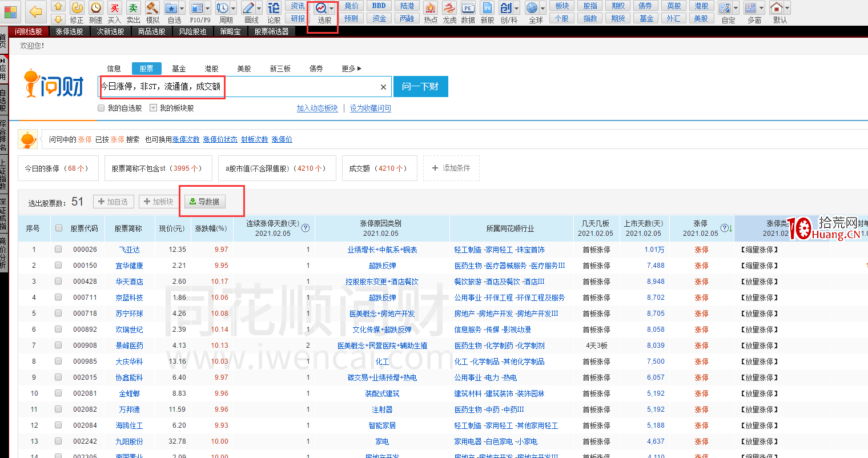This screenshot has height=458, width=868.
Task: Clear the search box with X icon
Action: click(383, 87)
